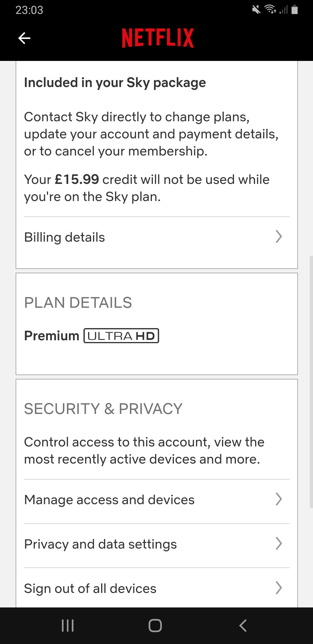Image resolution: width=313 pixels, height=644 pixels.
Task: Tap the Premium ULTRA HD plan badge
Action: click(121, 336)
